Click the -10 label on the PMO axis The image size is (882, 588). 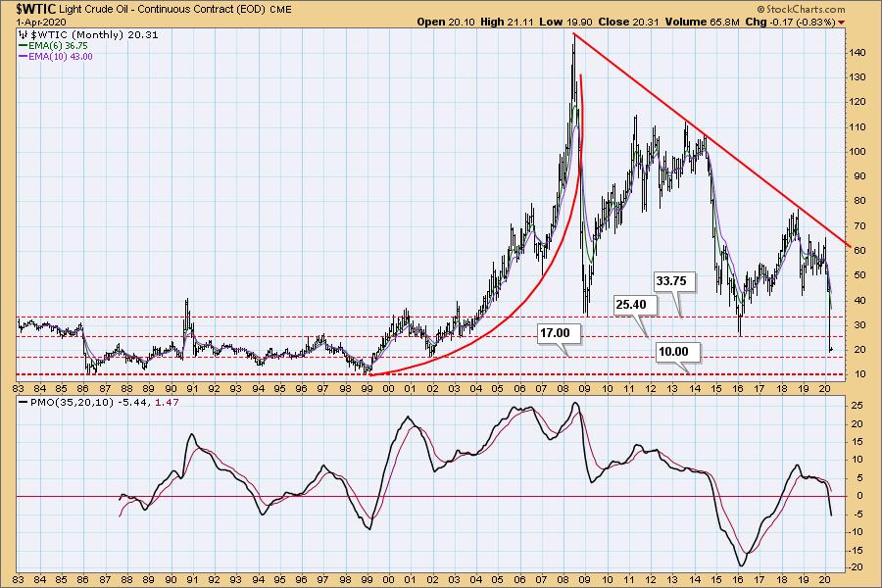[856, 532]
